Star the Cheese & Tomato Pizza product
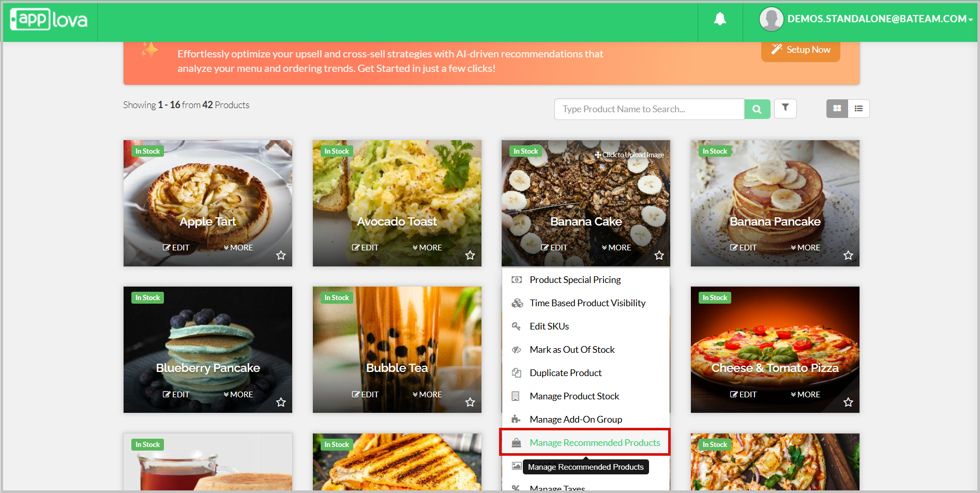Image resolution: width=980 pixels, height=493 pixels. 848,402
